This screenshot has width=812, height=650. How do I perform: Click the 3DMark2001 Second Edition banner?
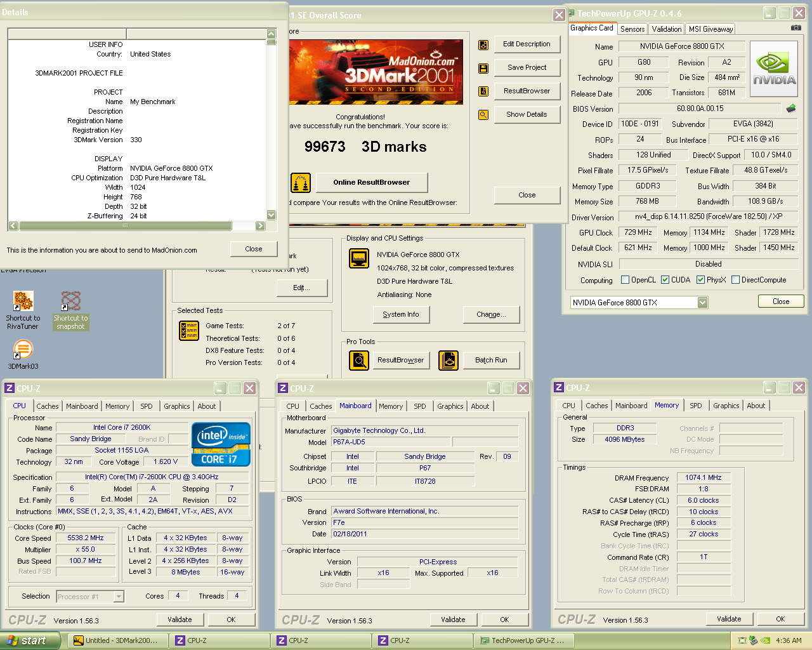[376, 72]
